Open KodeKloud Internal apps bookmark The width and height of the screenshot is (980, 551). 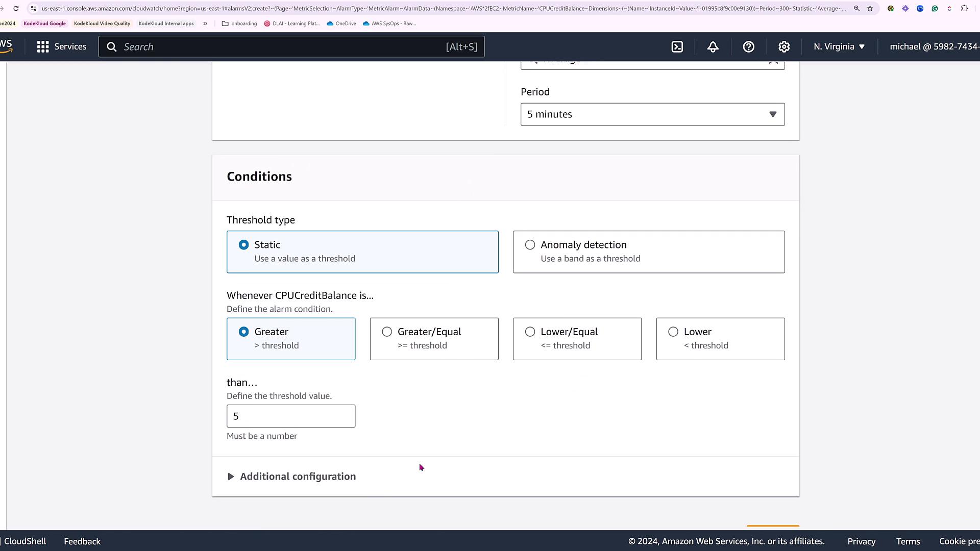tap(166, 23)
